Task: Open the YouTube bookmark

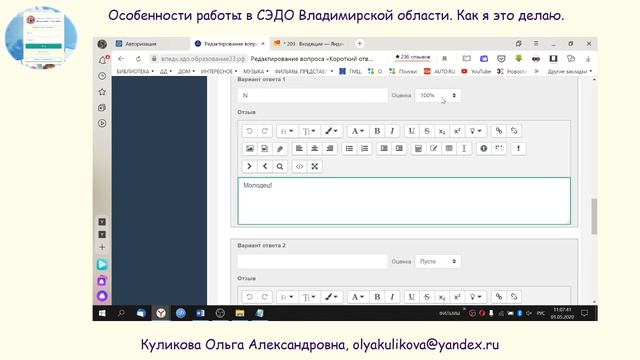Action: (476, 71)
